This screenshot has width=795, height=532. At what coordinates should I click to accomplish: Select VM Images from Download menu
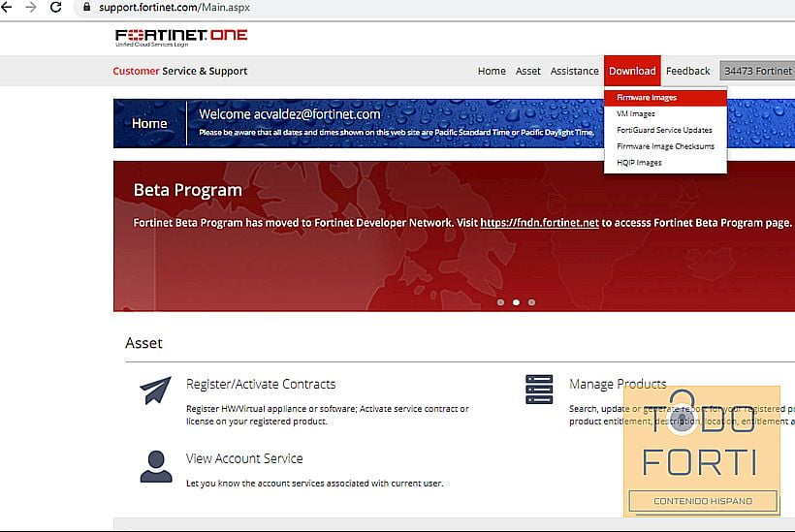pyautogui.click(x=665, y=113)
